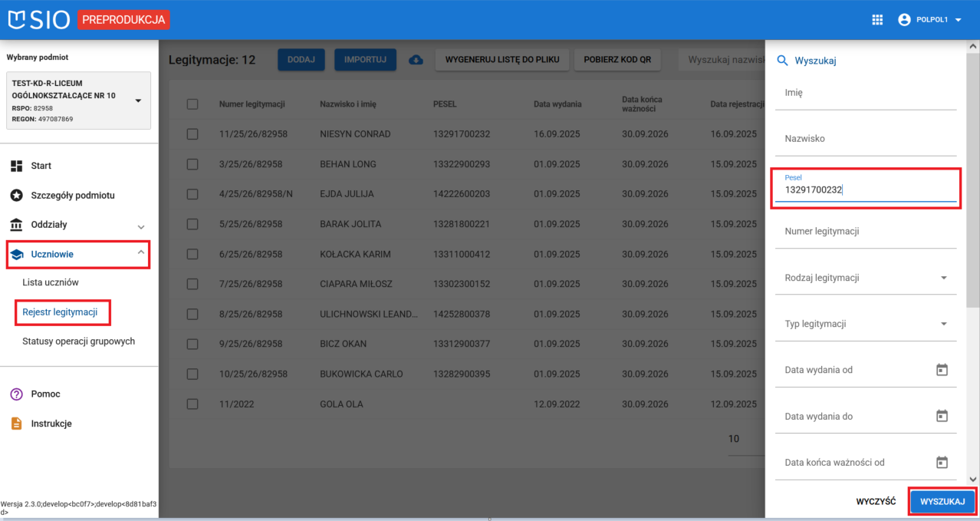Viewport: 980px width, 521px height.
Task: Select the checkbox for GOLA OLA row
Action: coord(192,404)
